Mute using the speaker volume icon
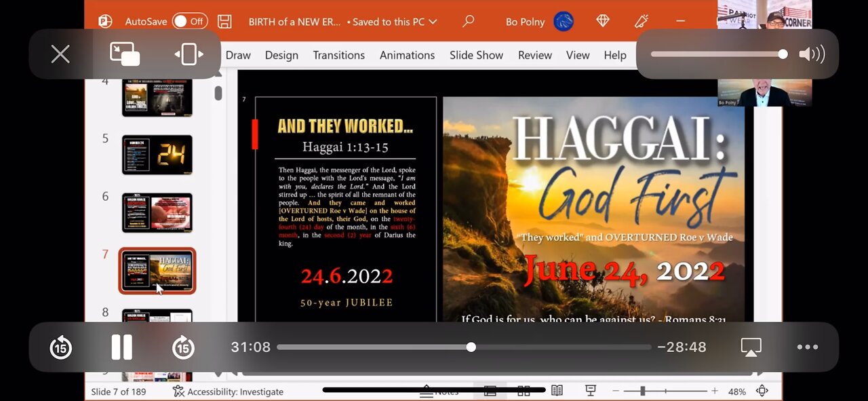 tap(812, 54)
